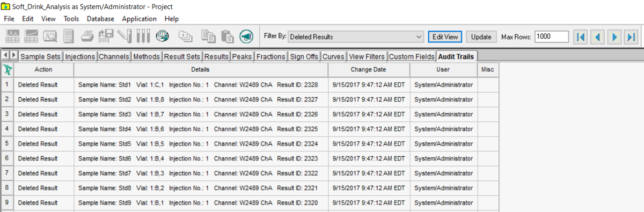The image size is (644, 212).
Task: Click the Edit View button
Action: (445, 37)
